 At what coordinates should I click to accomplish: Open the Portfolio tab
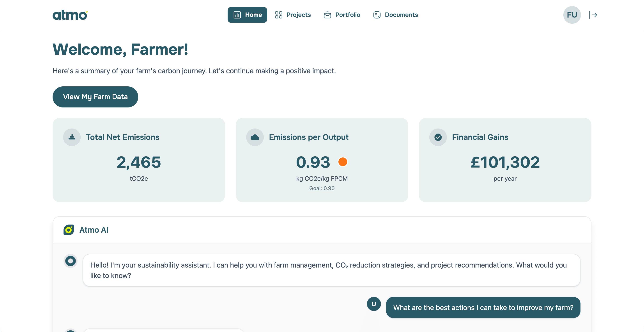342,15
